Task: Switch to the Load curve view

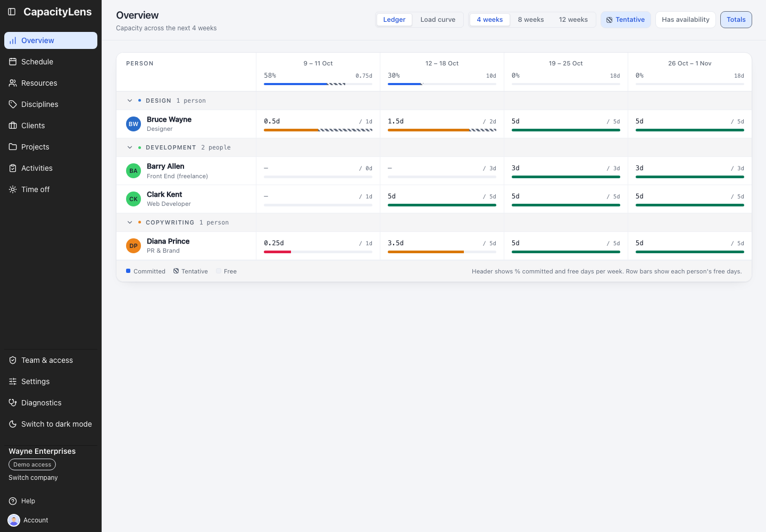Action: (438, 20)
